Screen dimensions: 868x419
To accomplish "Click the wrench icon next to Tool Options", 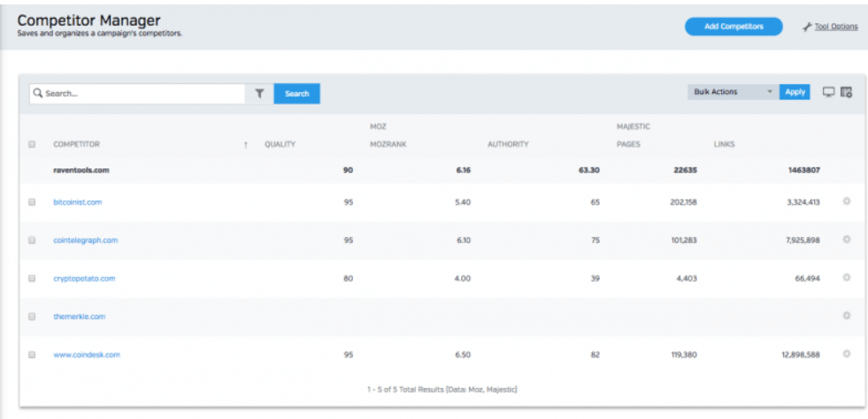I will [x=807, y=27].
